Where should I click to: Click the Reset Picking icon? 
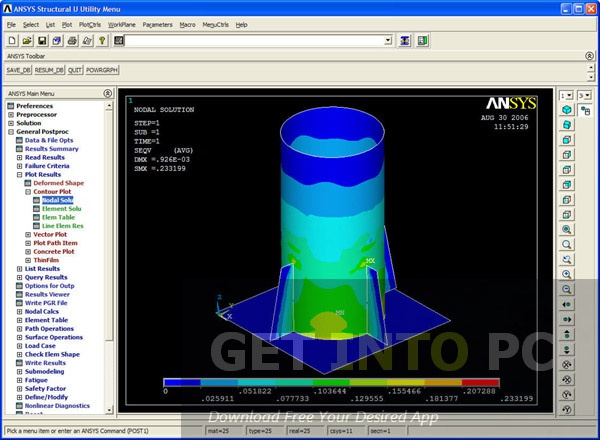[x=422, y=41]
